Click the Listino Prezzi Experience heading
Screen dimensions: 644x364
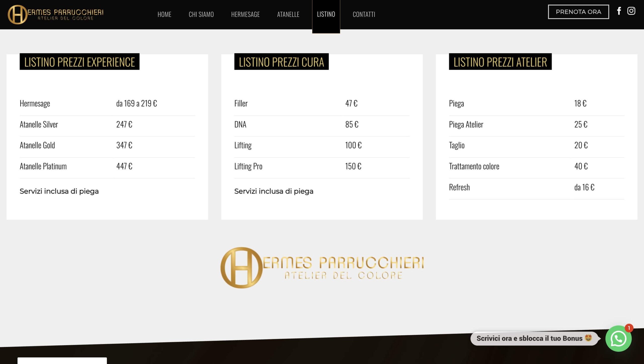point(79,62)
